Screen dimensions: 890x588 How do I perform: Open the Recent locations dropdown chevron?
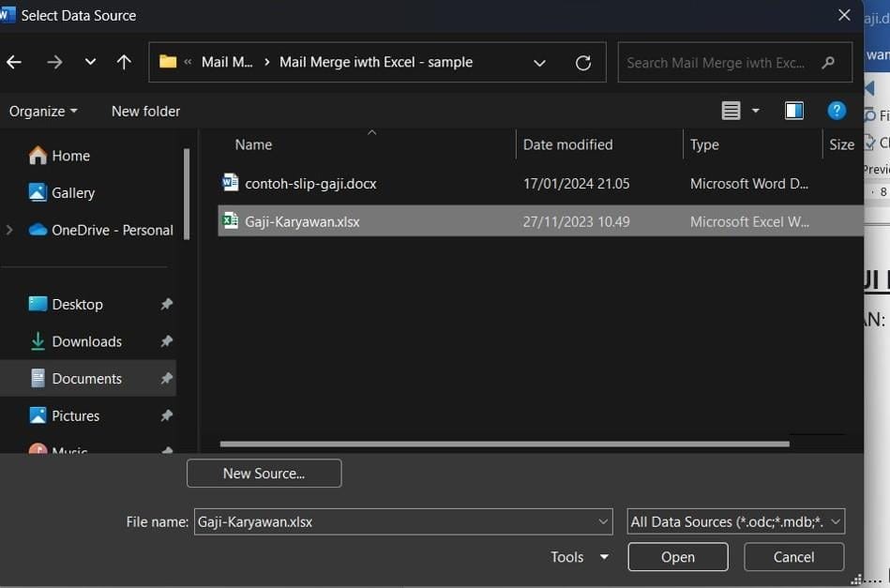[x=90, y=62]
